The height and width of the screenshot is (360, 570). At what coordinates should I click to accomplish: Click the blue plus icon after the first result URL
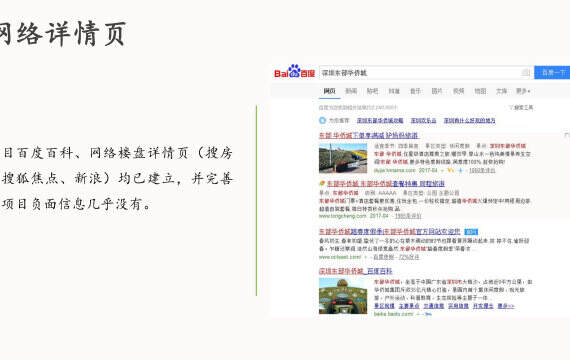click(461, 170)
